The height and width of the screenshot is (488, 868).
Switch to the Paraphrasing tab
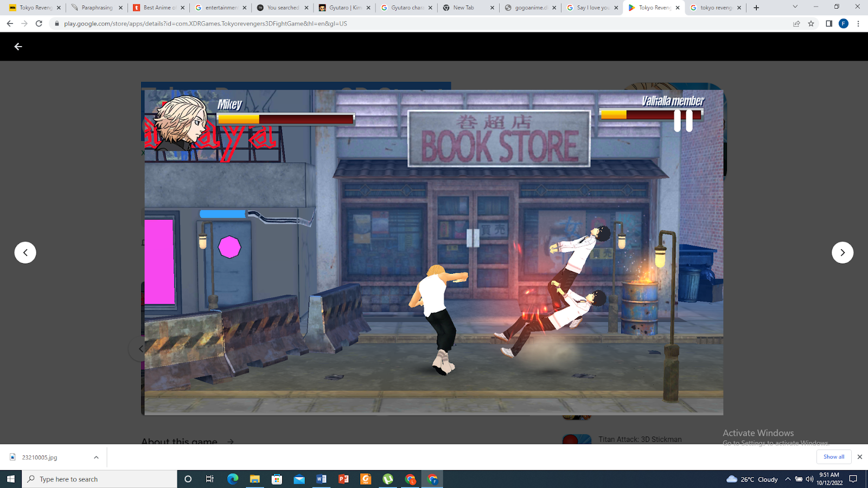tap(97, 8)
